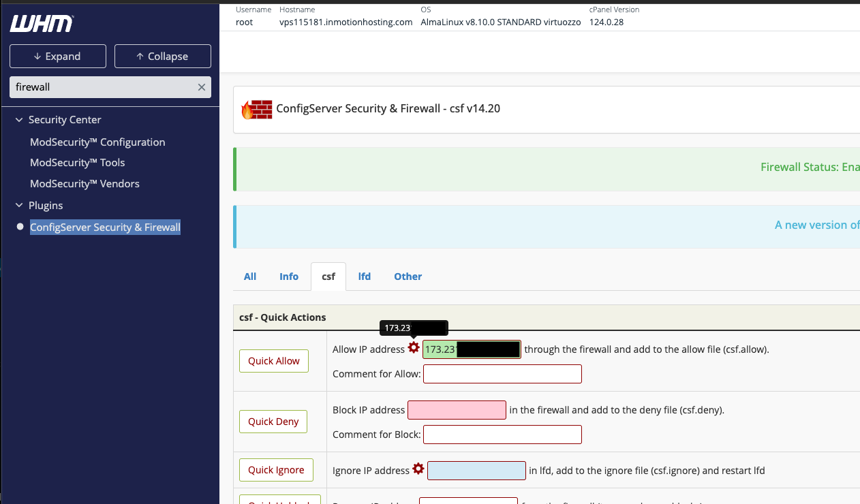The width and height of the screenshot is (860, 504).
Task: Click gear icon beside Allow IP address
Action: point(414,348)
